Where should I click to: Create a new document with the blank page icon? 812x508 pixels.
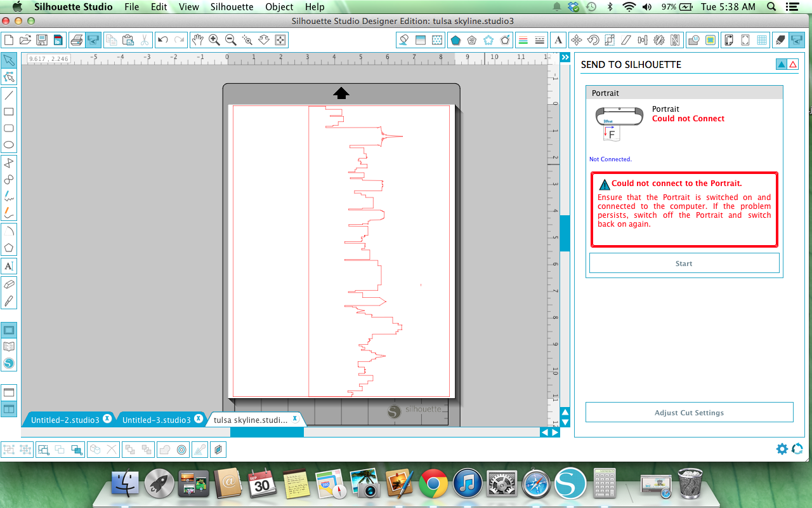tap(9, 40)
